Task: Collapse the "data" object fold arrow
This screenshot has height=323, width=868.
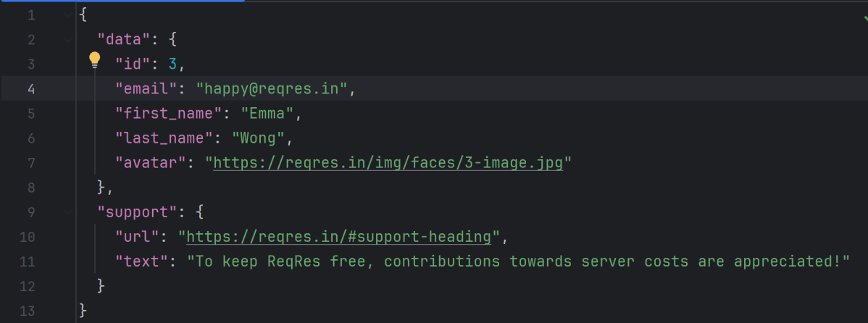Action: pos(68,40)
